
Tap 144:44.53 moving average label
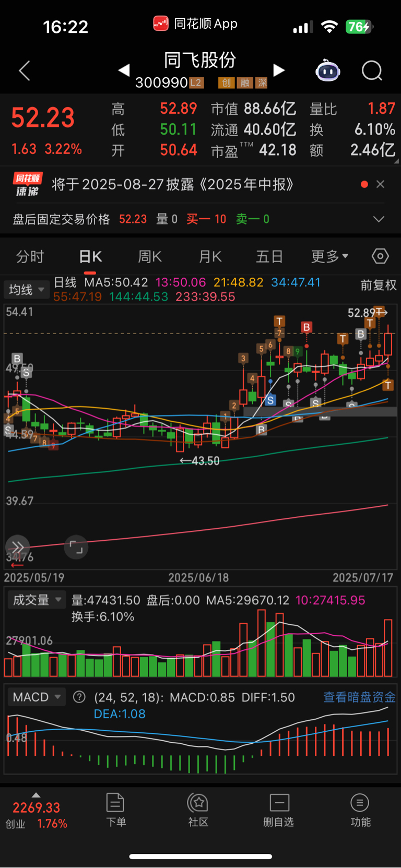tap(139, 296)
